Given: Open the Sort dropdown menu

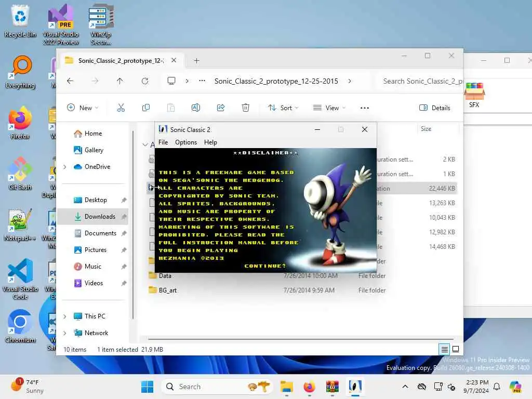Looking at the screenshot, I should tap(283, 108).
